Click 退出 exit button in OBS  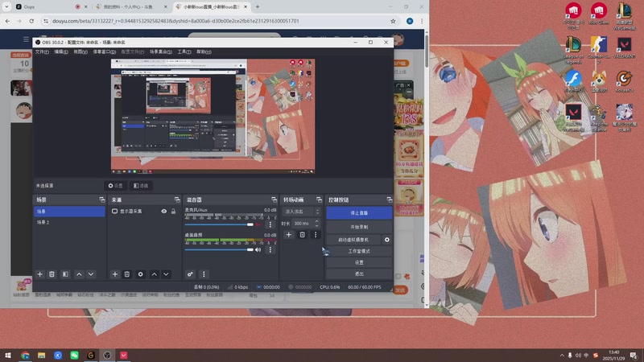pos(359,274)
